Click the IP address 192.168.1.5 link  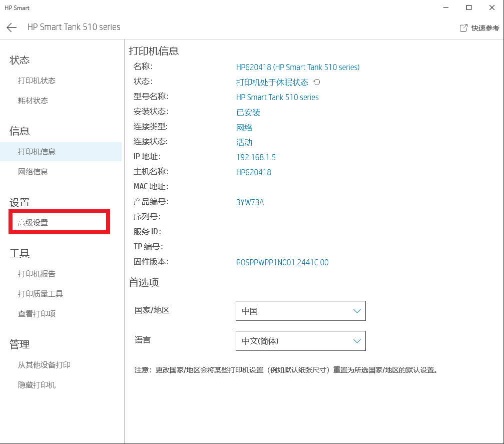click(x=256, y=157)
